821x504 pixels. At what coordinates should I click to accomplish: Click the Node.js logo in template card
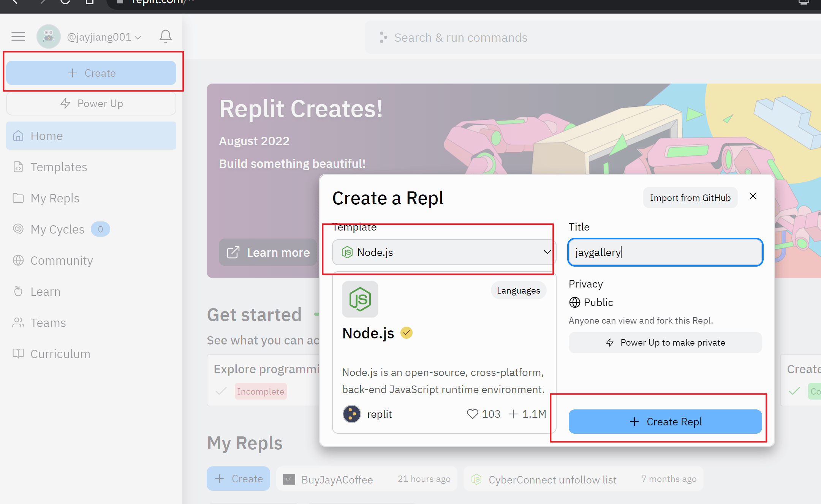(360, 299)
